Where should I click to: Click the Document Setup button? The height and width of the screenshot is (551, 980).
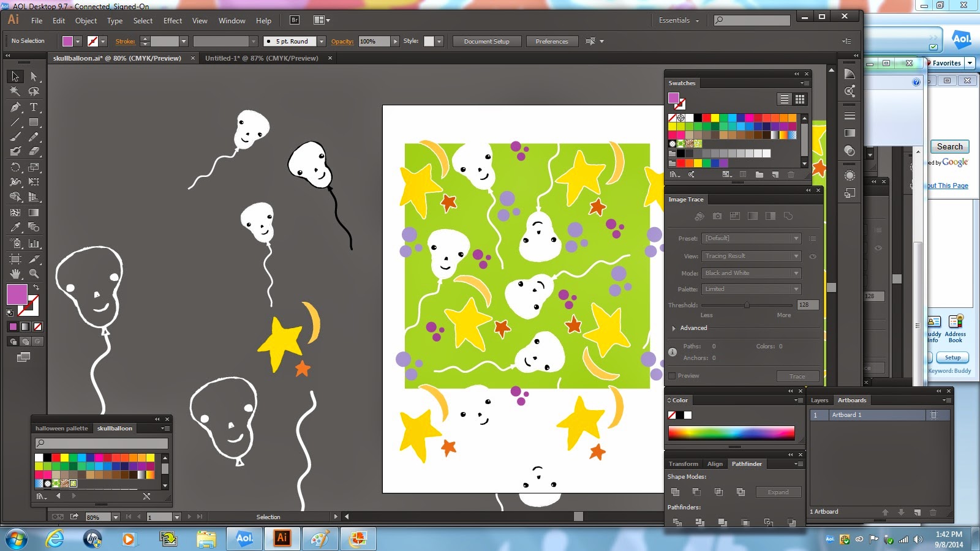click(487, 42)
